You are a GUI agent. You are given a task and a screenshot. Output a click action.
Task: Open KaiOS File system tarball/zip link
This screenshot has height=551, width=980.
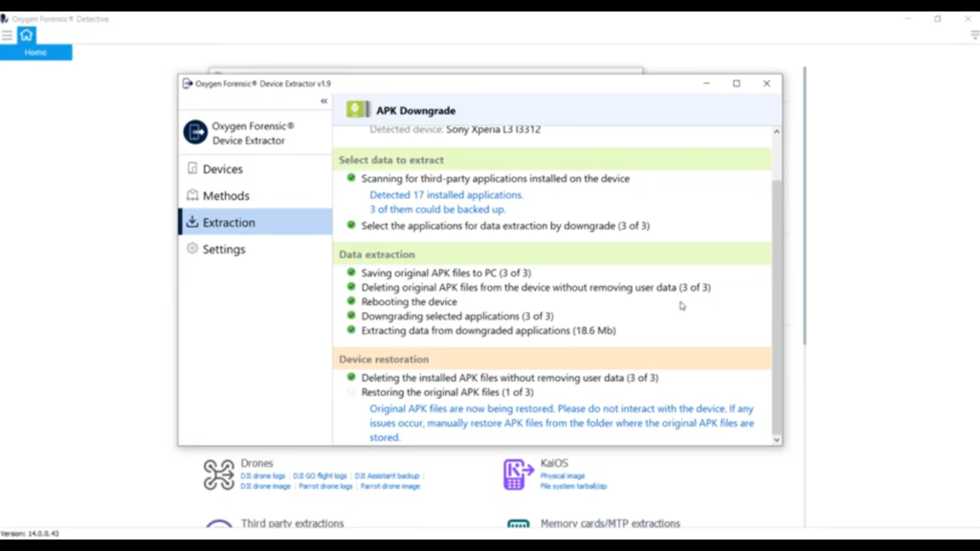(574, 486)
